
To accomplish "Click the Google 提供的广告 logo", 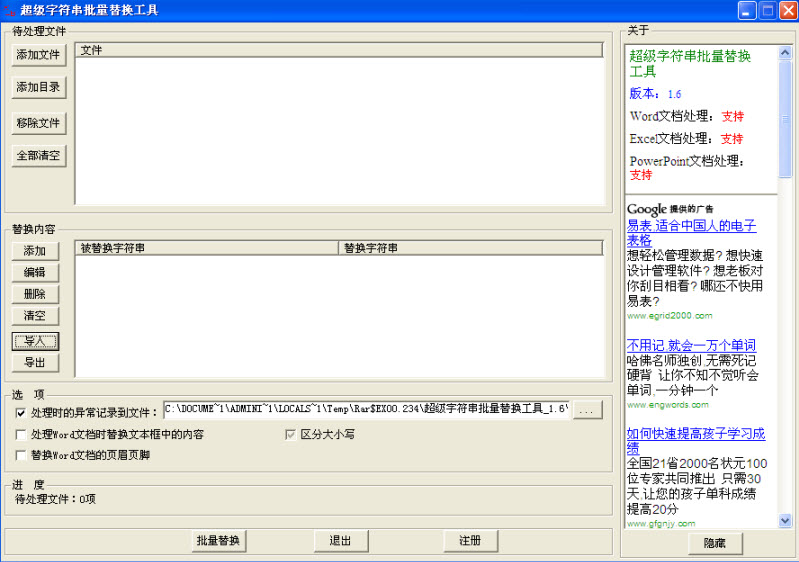I will (x=670, y=209).
